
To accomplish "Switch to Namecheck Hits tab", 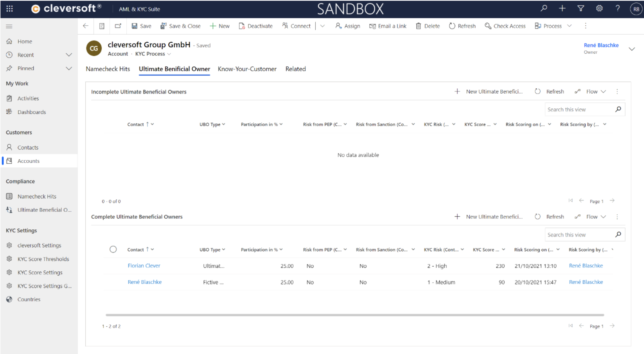I will click(108, 69).
